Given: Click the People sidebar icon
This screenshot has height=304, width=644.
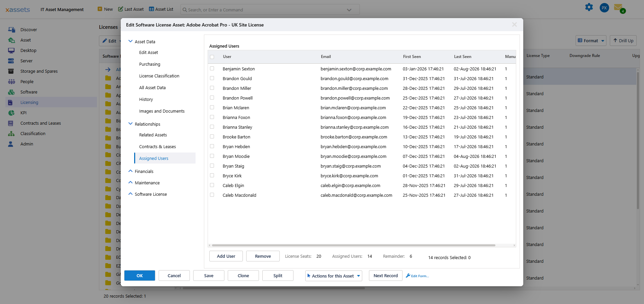Looking at the screenshot, I should 11,81.
